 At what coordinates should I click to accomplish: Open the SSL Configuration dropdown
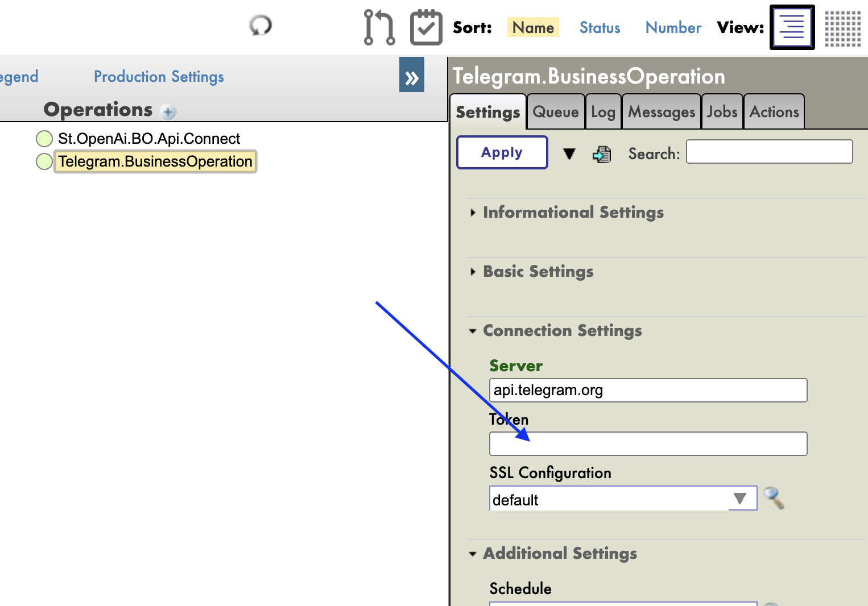pos(739,499)
